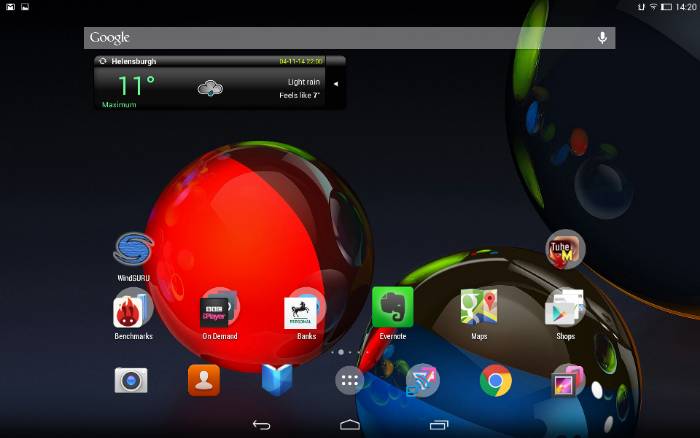This screenshot has width=700, height=438.
Task: Tap the Wi-Fi status icon
Action: click(654, 7)
